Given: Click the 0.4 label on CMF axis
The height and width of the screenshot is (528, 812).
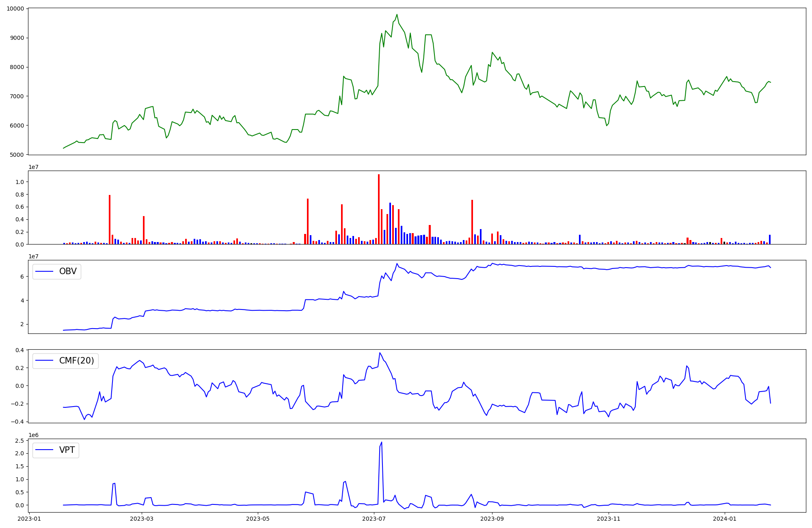Looking at the screenshot, I should [19, 350].
